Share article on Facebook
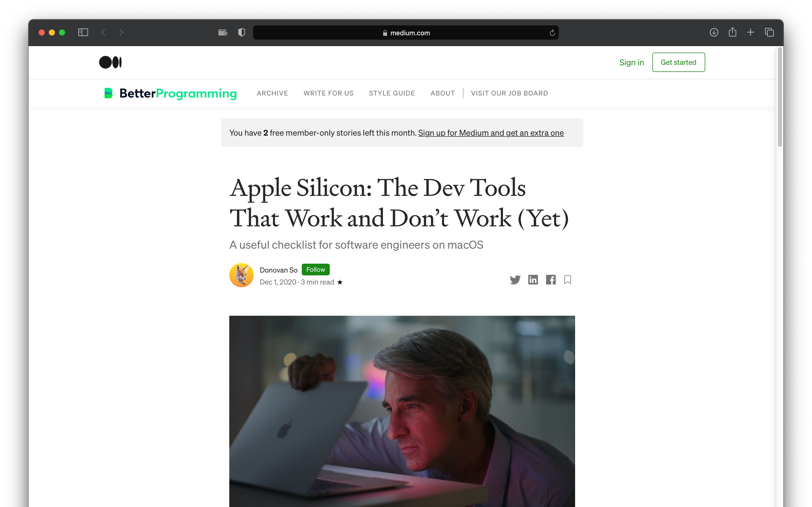This screenshot has height=507, width=812. (x=551, y=280)
